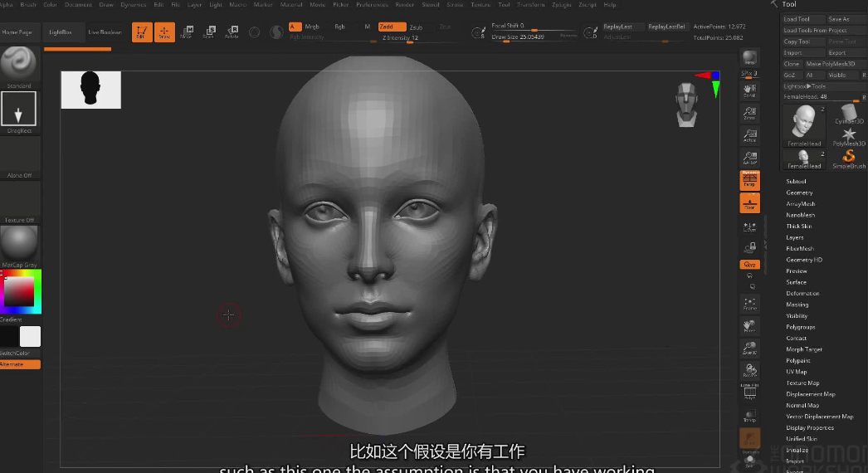Click the Rotate view icon in right shelf
The height and width of the screenshot is (473, 868).
749,371
